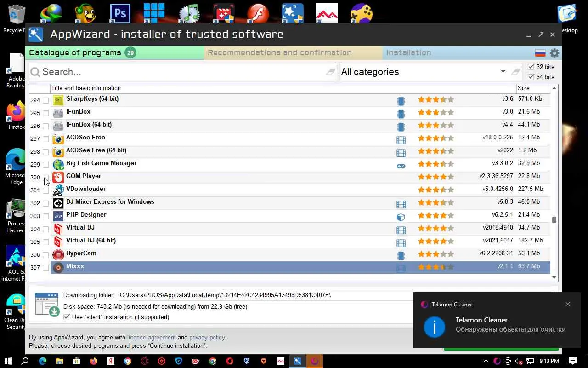Image resolution: width=588 pixels, height=368 pixels.
Task: Click the 227.5 Mb size for VDownloader
Action: point(530,189)
